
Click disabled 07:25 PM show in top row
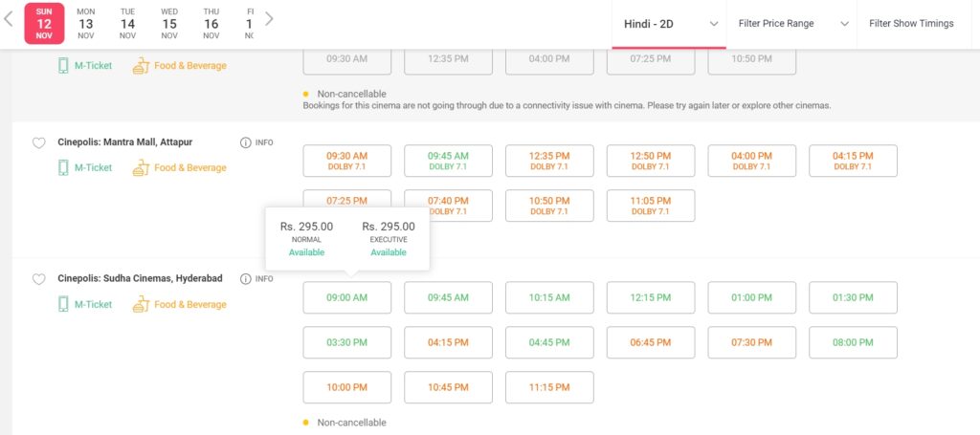(651, 60)
